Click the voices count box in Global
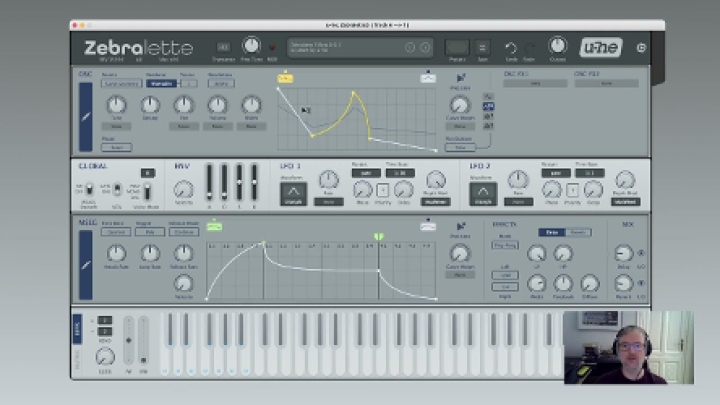 tap(147, 173)
